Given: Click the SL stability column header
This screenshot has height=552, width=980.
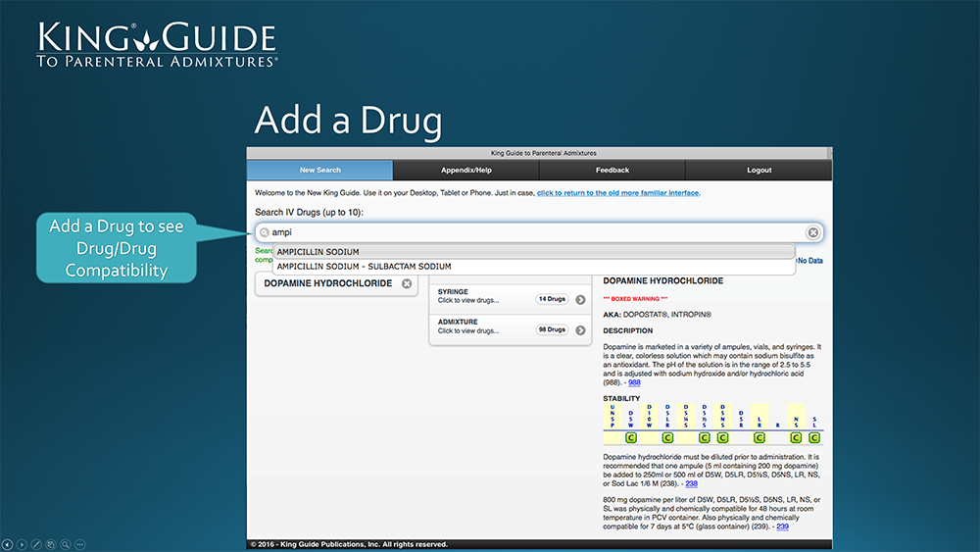Looking at the screenshot, I should [x=814, y=422].
